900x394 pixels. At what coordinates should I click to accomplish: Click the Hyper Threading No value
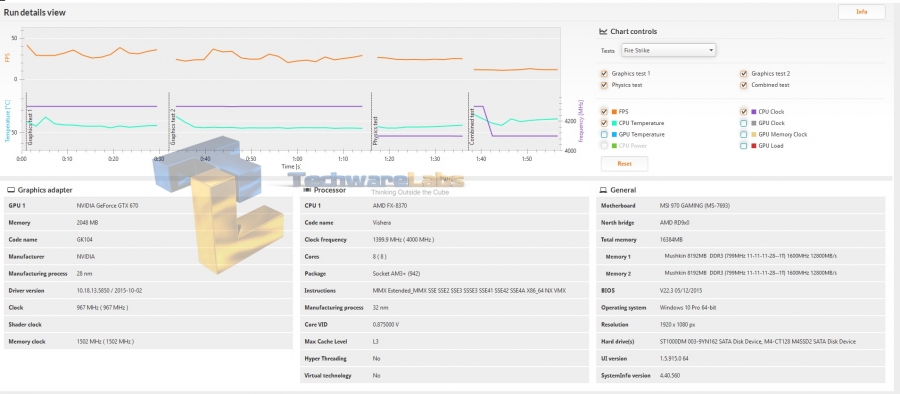coord(376,358)
